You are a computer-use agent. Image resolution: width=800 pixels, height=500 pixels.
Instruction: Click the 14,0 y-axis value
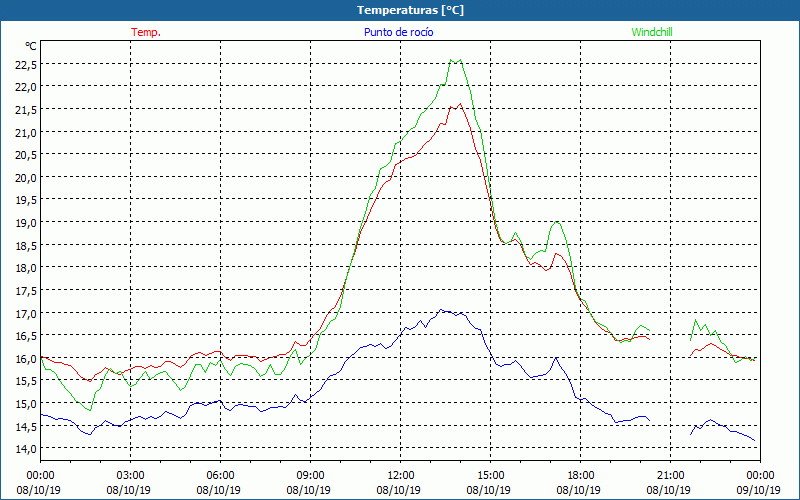pyautogui.click(x=26, y=448)
